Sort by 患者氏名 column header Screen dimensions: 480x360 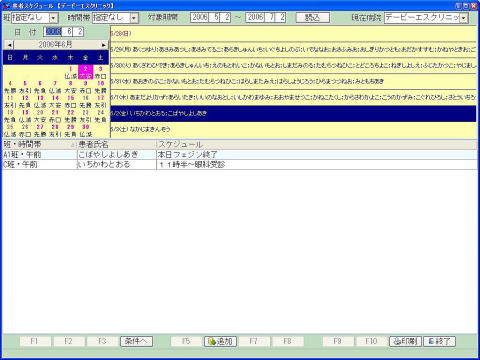click(x=117, y=145)
